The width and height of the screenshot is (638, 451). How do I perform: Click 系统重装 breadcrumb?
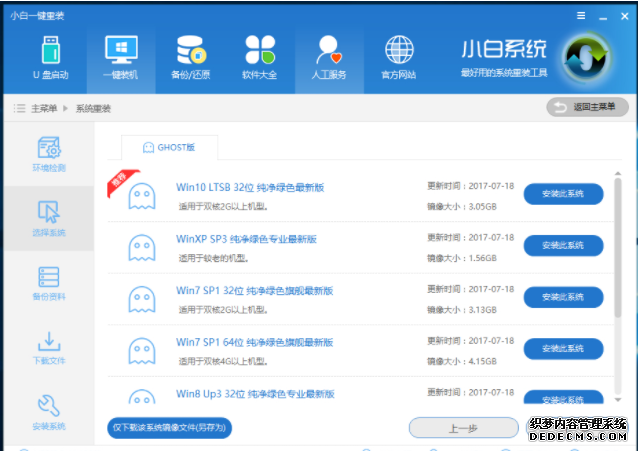click(93, 108)
